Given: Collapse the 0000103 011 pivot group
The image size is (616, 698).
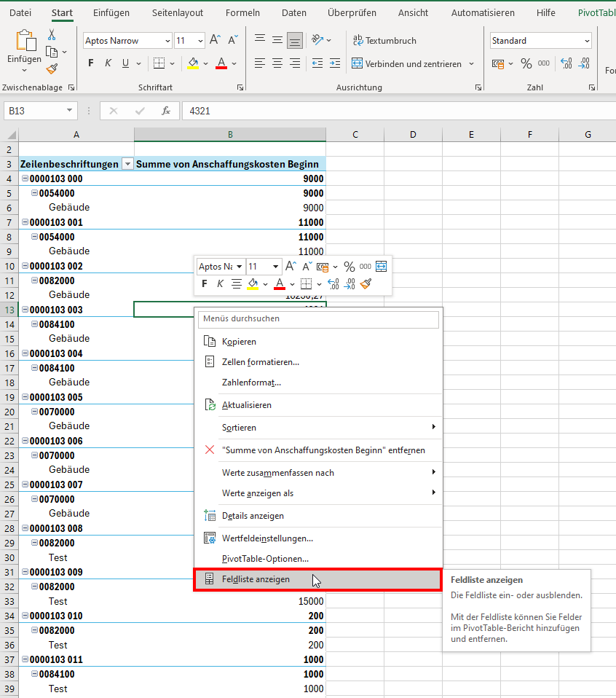Looking at the screenshot, I should (25, 659).
